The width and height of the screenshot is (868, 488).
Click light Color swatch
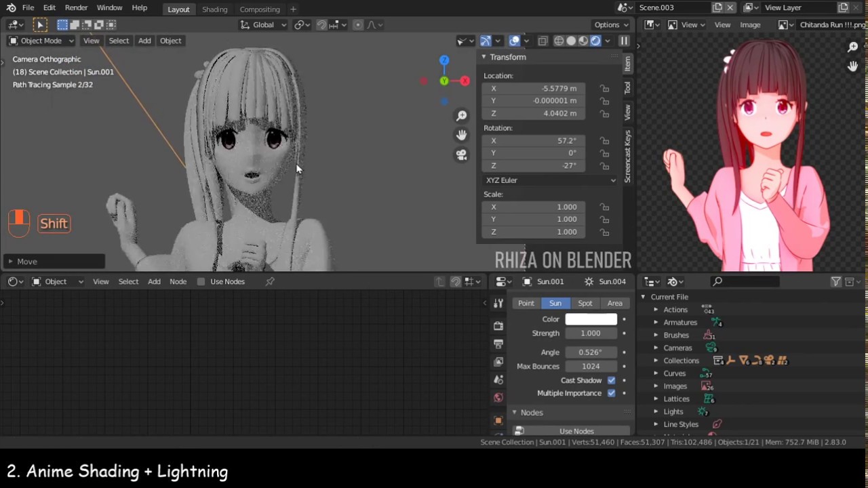pyautogui.click(x=591, y=319)
